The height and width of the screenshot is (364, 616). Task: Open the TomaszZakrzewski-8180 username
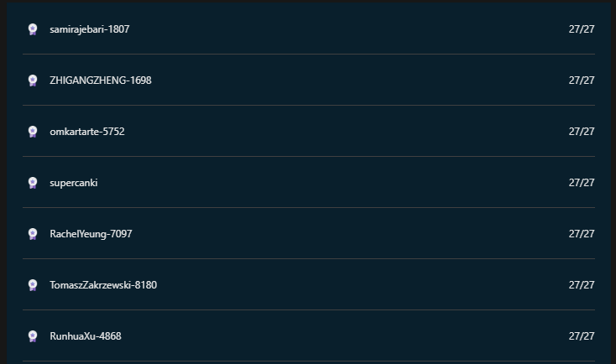(103, 285)
